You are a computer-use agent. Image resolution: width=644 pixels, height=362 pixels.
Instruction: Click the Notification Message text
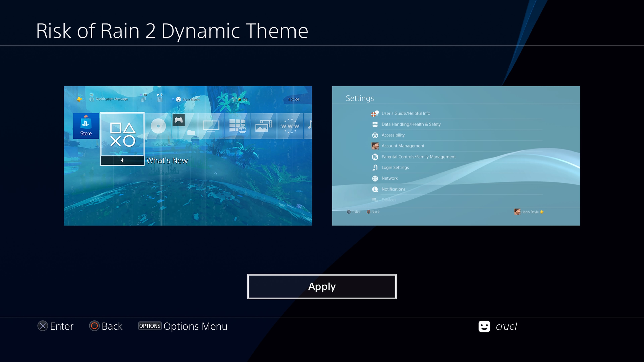112,99
